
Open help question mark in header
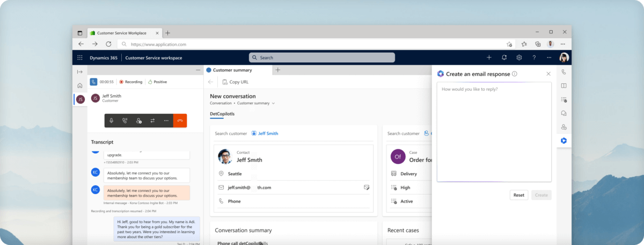tap(534, 57)
